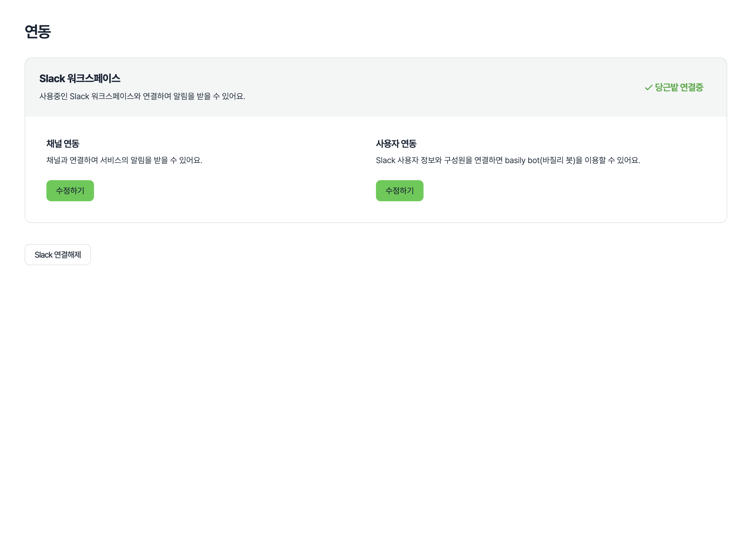Click the word 당근밭 in the status
The width and height of the screenshot is (756, 534).
tap(666, 87)
